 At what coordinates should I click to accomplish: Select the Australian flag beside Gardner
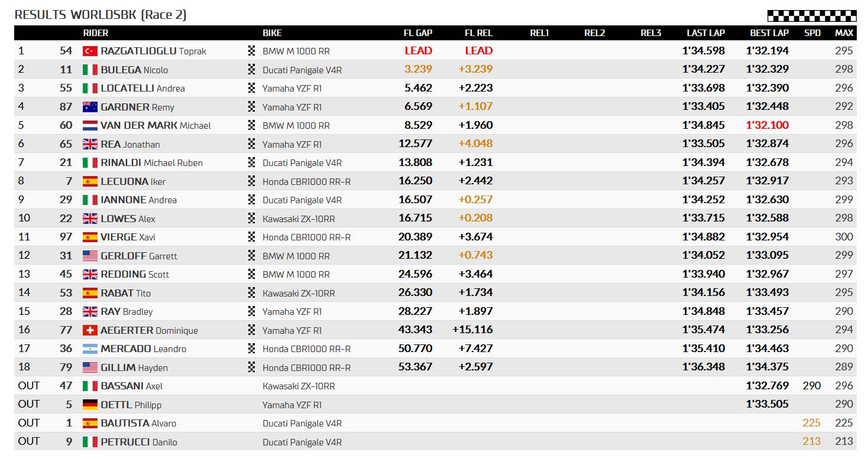90,107
